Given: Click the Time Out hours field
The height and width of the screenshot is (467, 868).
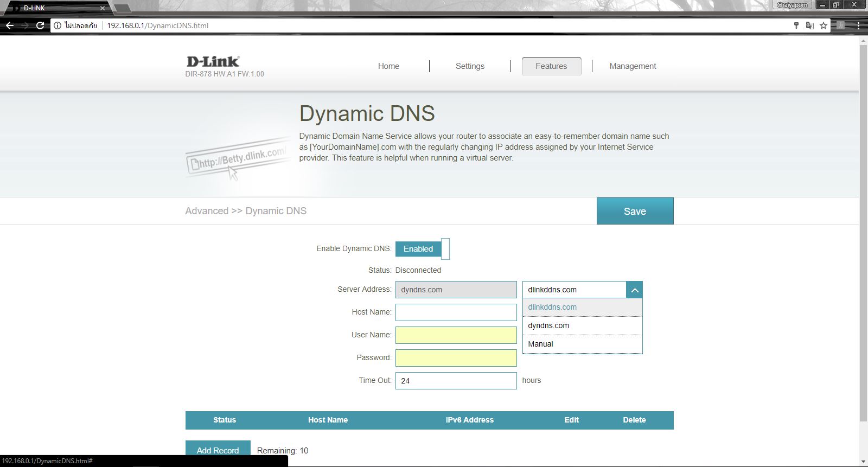Looking at the screenshot, I should (456, 381).
